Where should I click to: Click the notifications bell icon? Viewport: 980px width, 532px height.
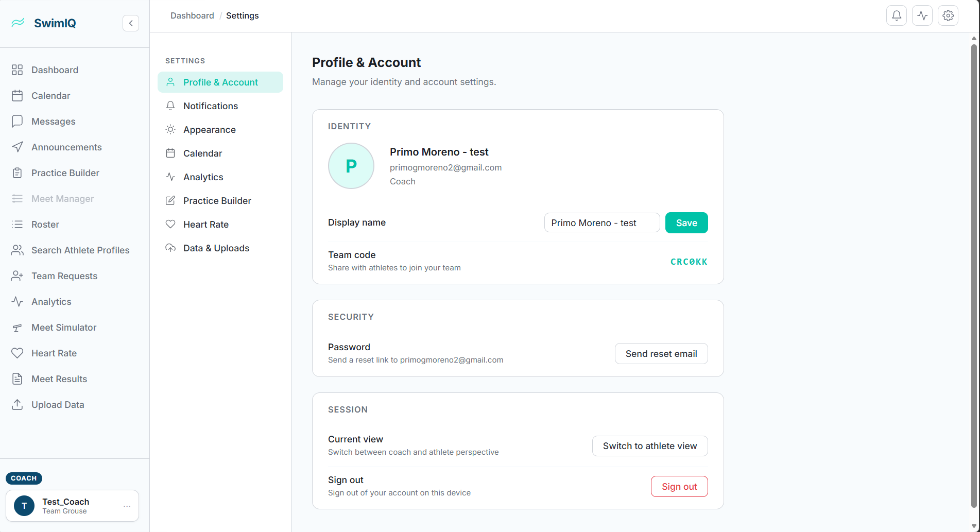[896, 15]
